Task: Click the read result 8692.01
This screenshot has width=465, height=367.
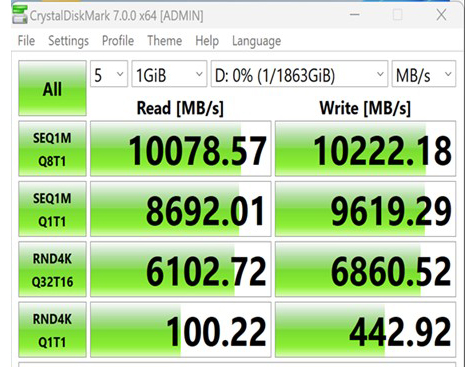Action: [x=181, y=209]
